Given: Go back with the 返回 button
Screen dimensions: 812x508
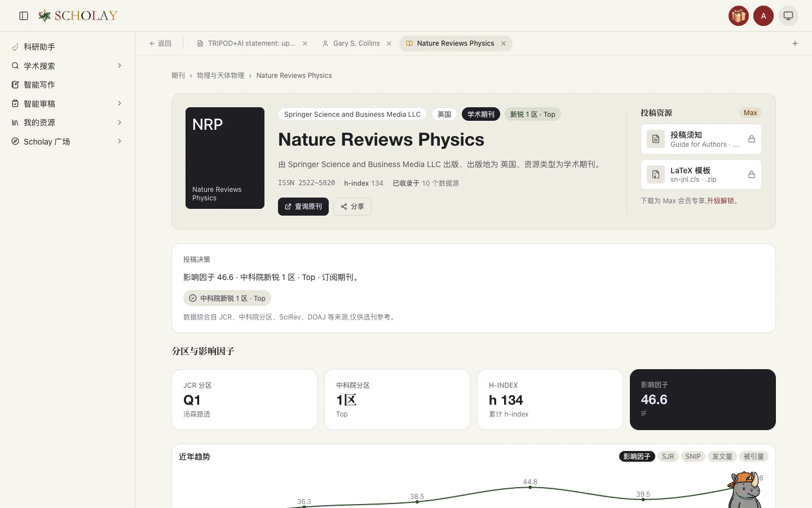Looking at the screenshot, I should pyautogui.click(x=160, y=43).
